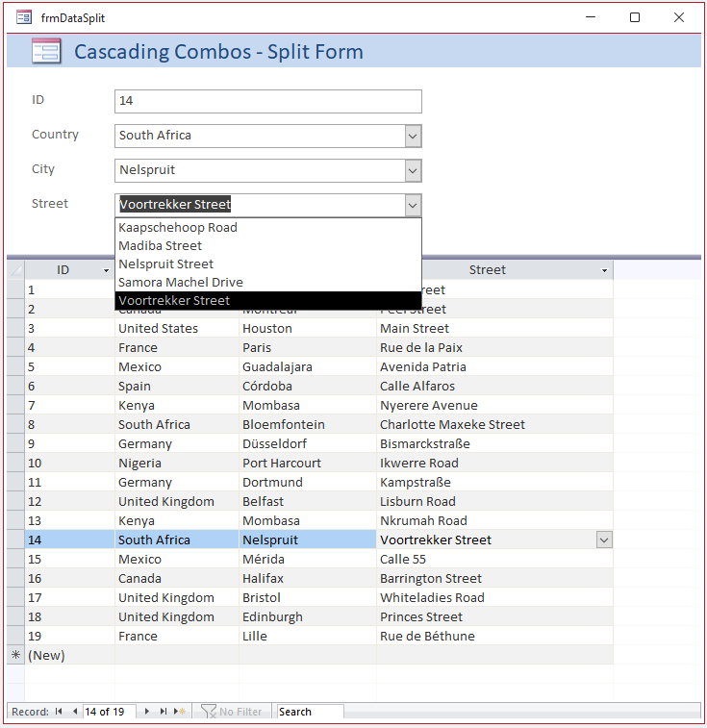The image size is (707, 728).
Task: Click the No Filter indicator
Action: [x=231, y=712]
